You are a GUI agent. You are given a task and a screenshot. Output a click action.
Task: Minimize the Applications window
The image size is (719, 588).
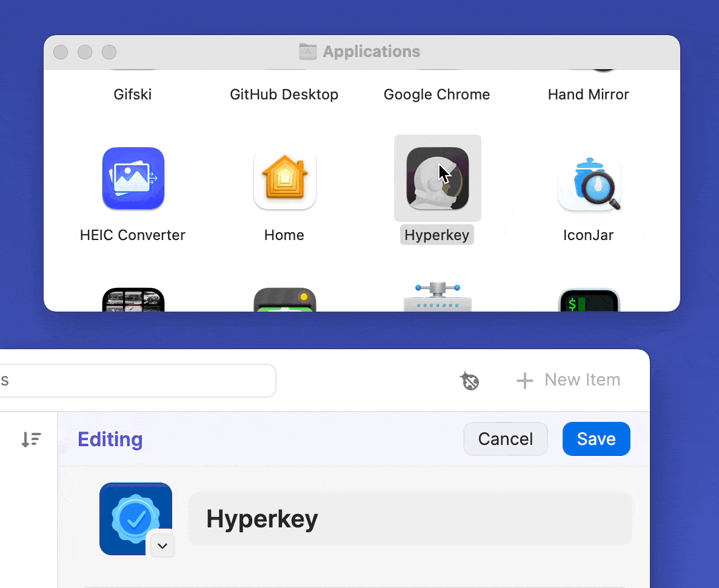85,52
